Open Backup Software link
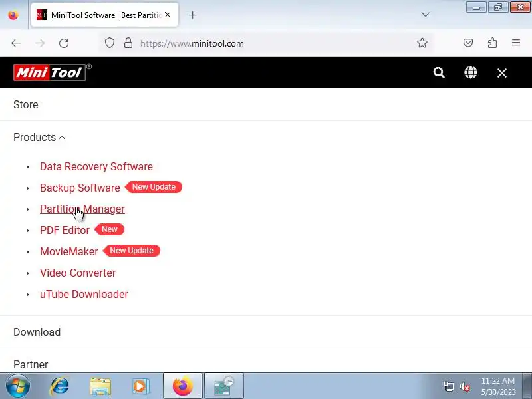 click(80, 188)
